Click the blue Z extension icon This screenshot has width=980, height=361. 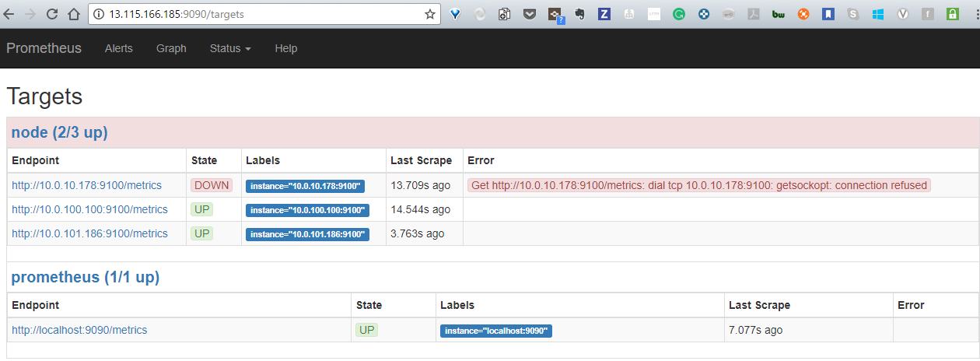tap(604, 14)
